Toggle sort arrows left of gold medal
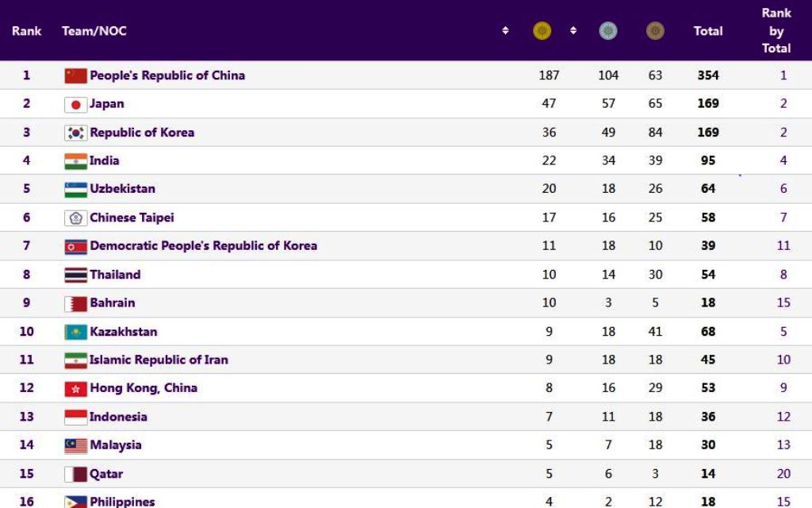 pos(506,31)
